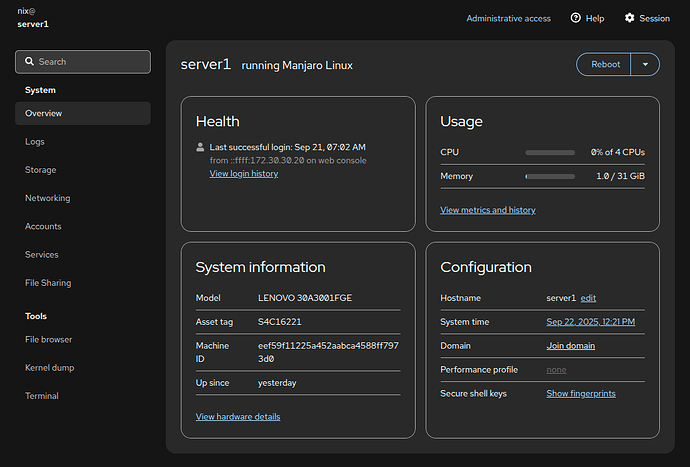Open View metrics and history

487,210
